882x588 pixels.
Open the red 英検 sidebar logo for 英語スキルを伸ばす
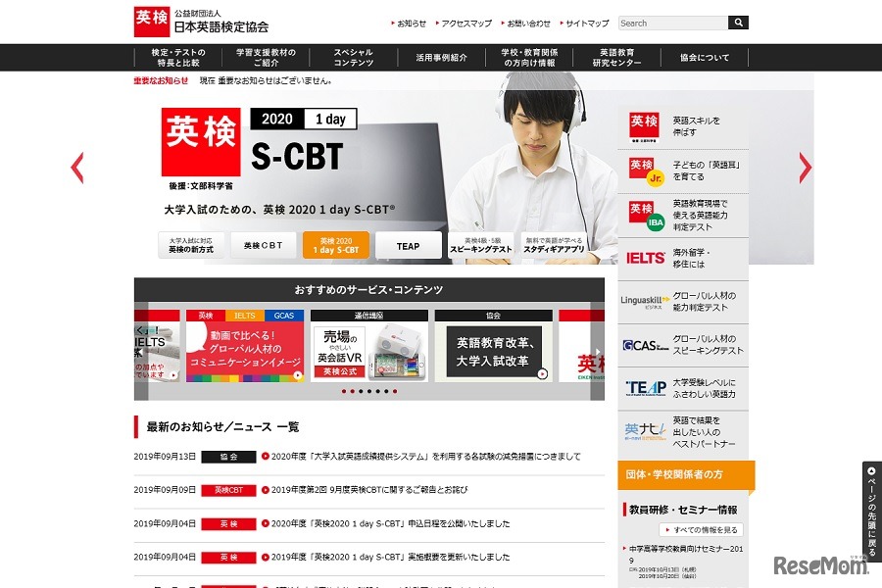tap(644, 126)
